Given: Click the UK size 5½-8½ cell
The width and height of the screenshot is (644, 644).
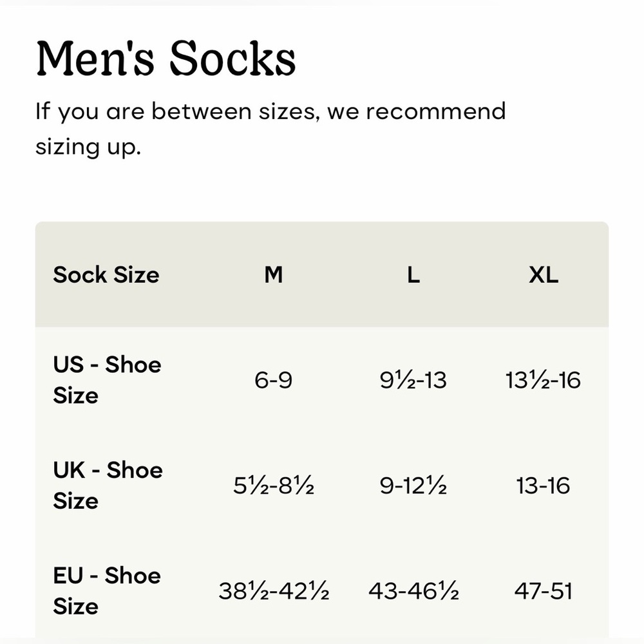Looking at the screenshot, I should point(273,486).
